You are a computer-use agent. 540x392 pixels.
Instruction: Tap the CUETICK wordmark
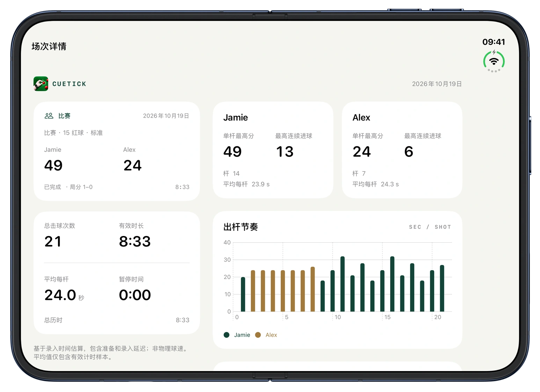69,84
